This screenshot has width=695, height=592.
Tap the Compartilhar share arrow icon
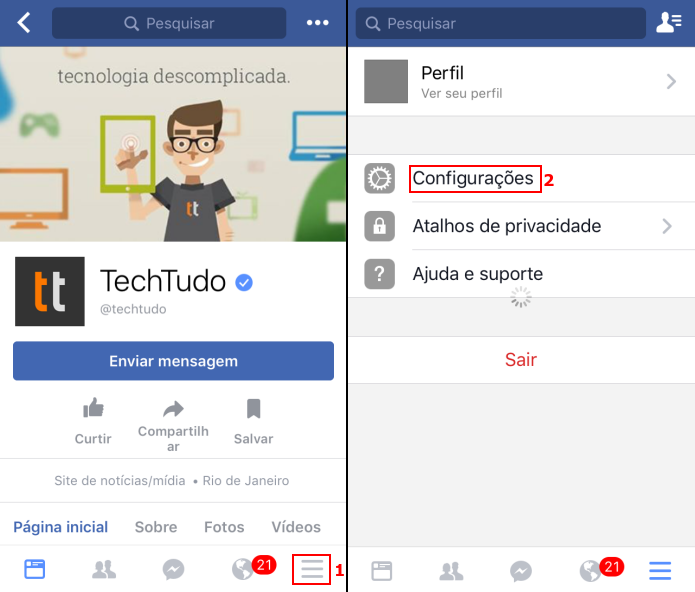click(x=173, y=409)
